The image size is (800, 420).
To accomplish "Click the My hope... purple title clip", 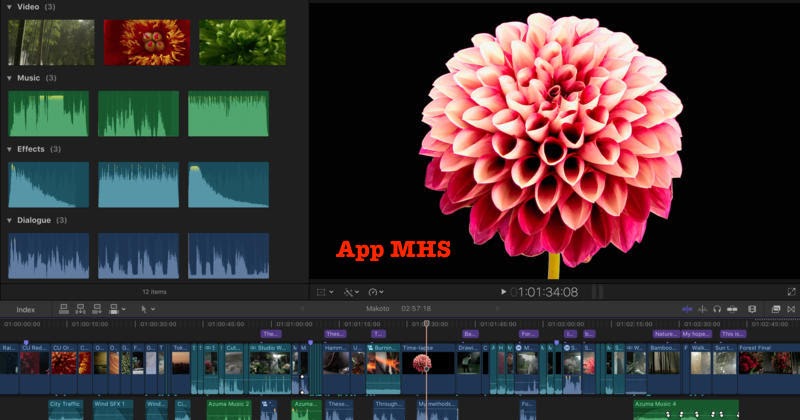I will coord(696,334).
